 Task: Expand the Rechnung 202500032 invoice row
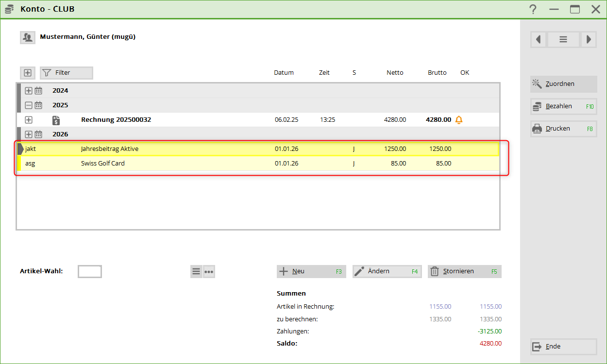coord(29,120)
